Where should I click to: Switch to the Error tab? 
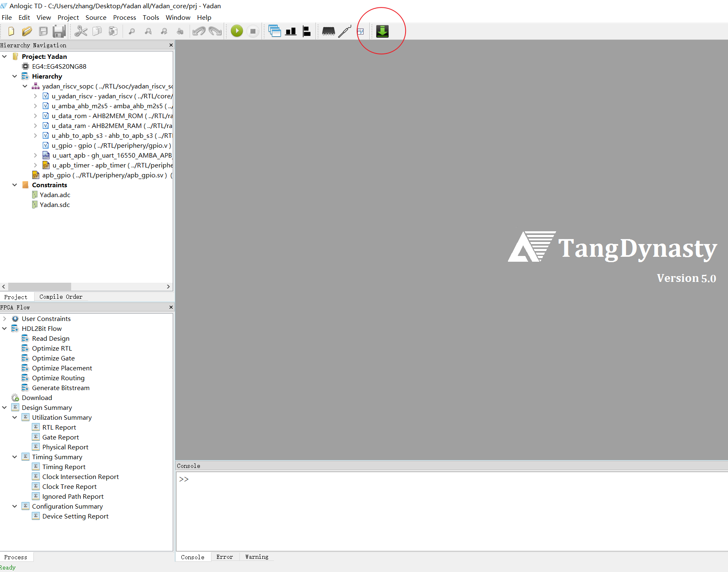click(225, 557)
